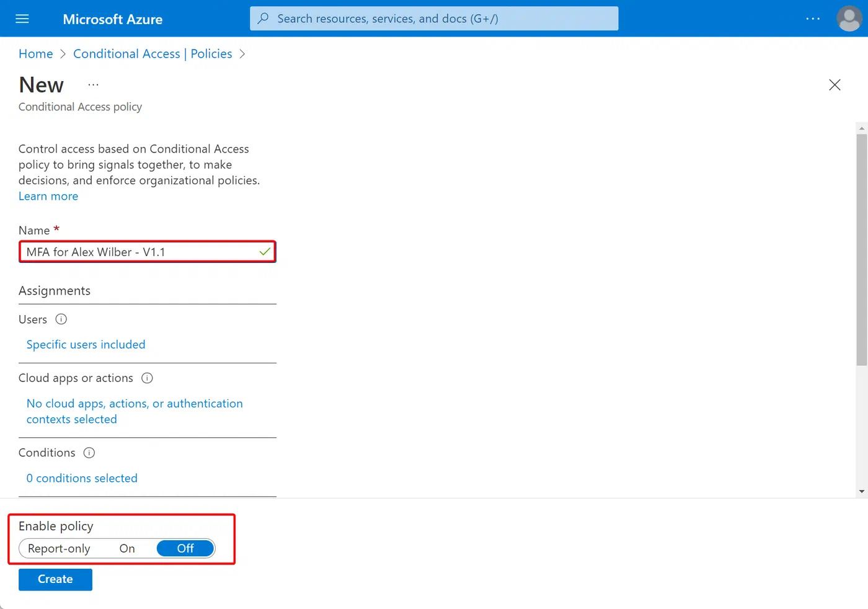Open Conditional Access | Policies breadcrumb
Image resolution: width=868 pixels, height=609 pixels.
coord(153,54)
